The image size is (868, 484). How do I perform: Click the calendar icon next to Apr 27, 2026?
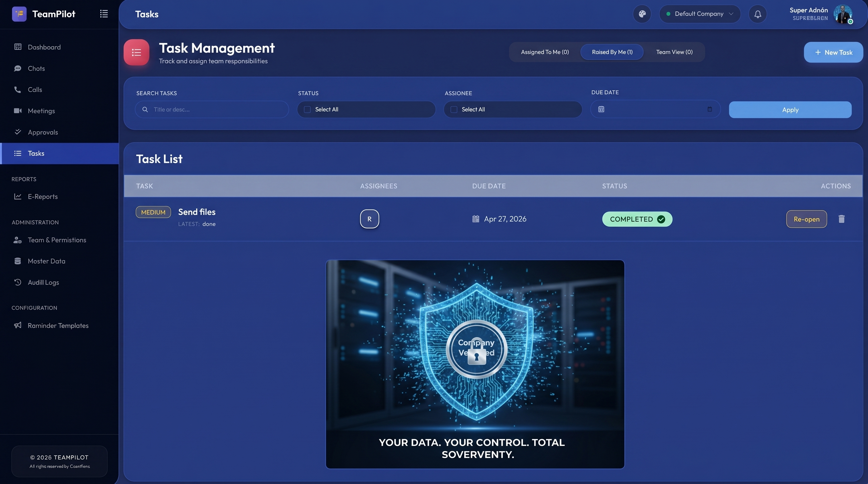(x=475, y=219)
